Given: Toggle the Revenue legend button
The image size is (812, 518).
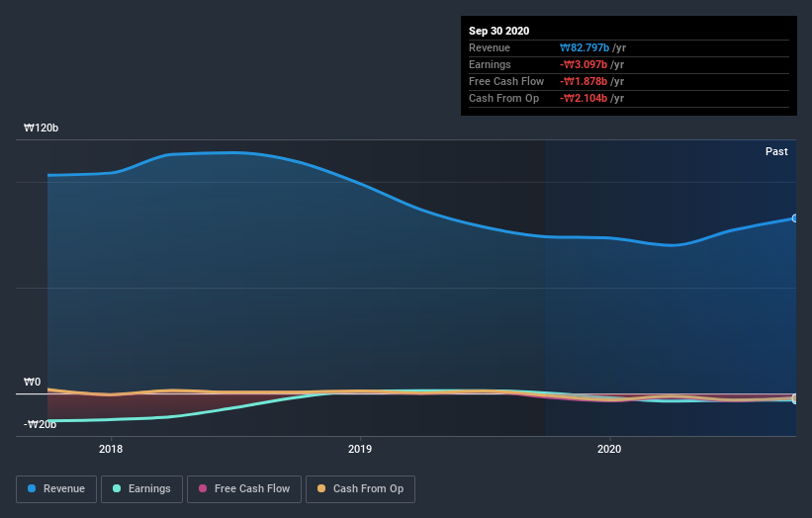Looking at the screenshot, I should [56, 489].
